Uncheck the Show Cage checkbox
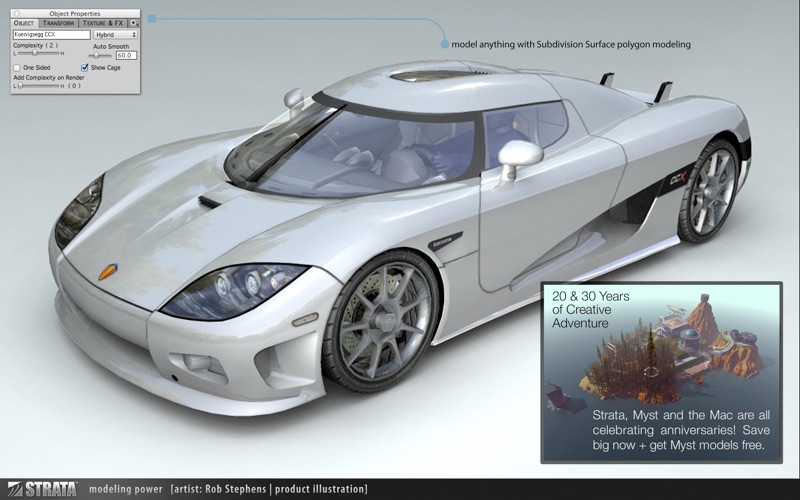Image resolution: width=800 pixels, height=500 pixels. coord(85,67)
